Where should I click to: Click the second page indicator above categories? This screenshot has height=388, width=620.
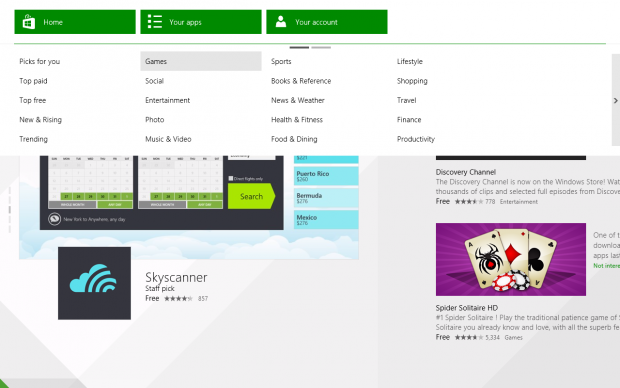[x=321, y=47]
